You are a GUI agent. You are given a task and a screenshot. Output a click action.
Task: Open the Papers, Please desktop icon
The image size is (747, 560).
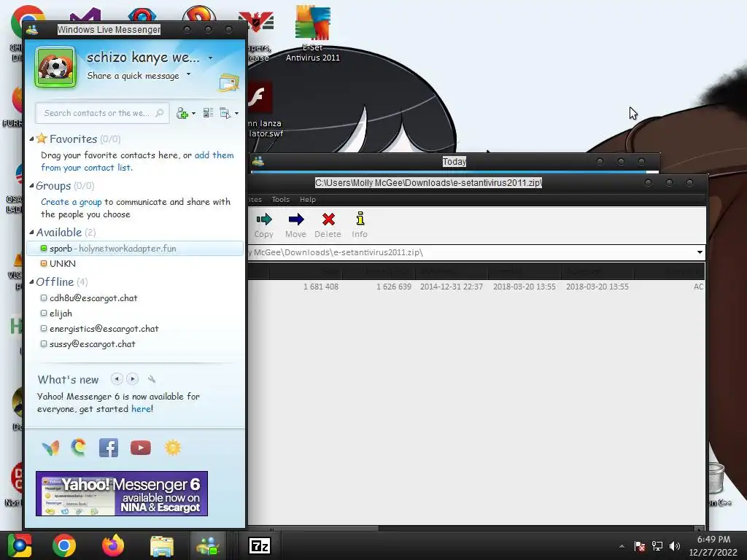[258, 36]
